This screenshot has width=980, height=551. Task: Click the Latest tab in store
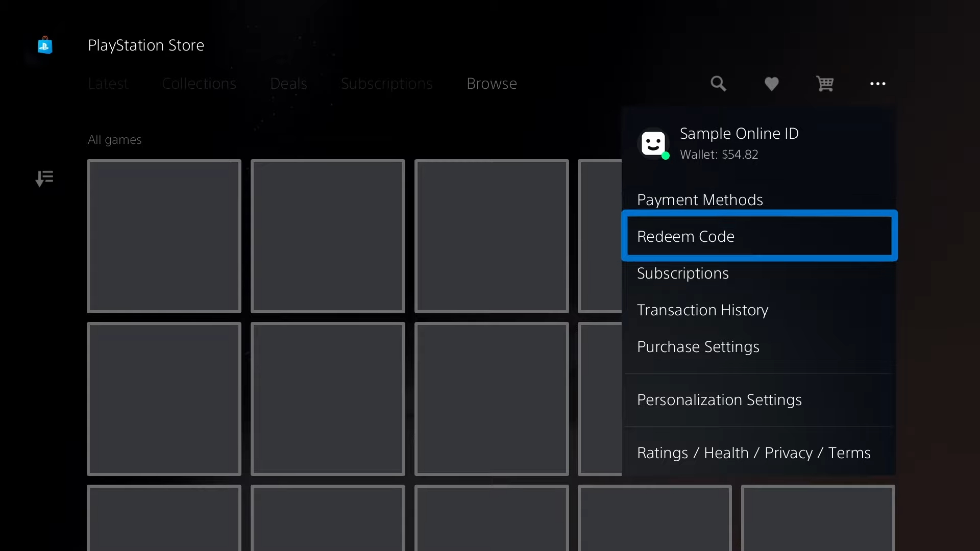108,83
